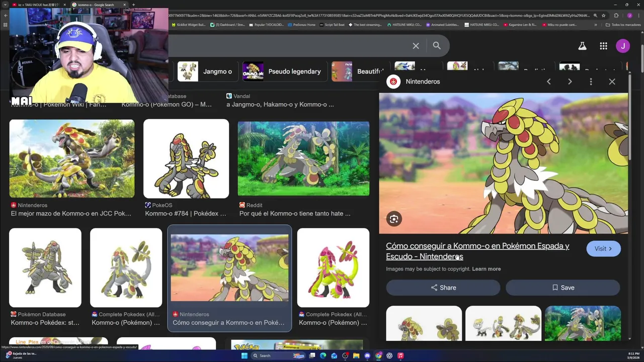The image size is (644, 362).
Task: Clear the search box with the X icon
Action: pos(416,46)
